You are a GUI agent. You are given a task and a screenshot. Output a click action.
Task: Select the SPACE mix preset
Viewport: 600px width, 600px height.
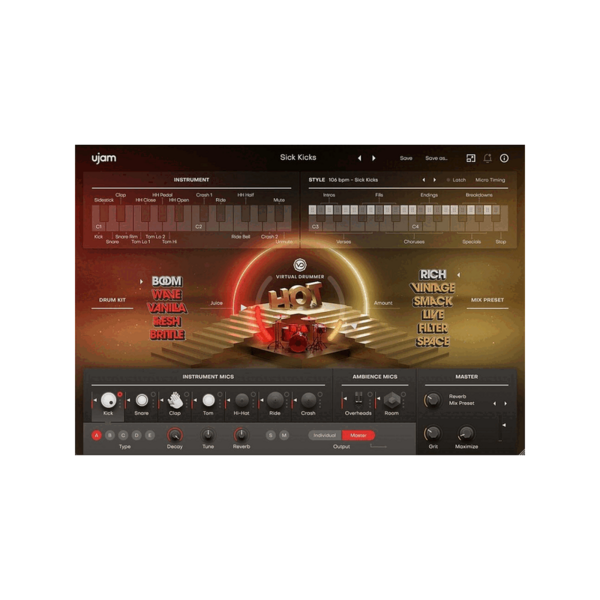pos(433,341)
